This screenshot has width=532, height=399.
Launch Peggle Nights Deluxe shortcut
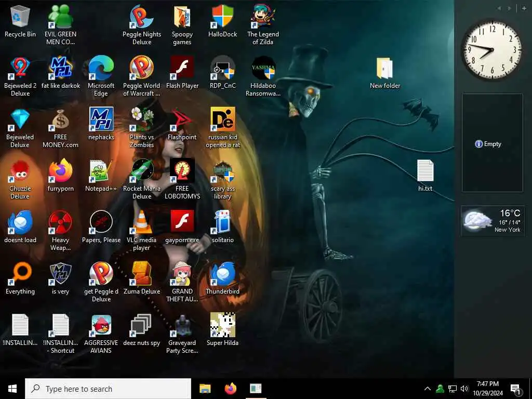142,25
